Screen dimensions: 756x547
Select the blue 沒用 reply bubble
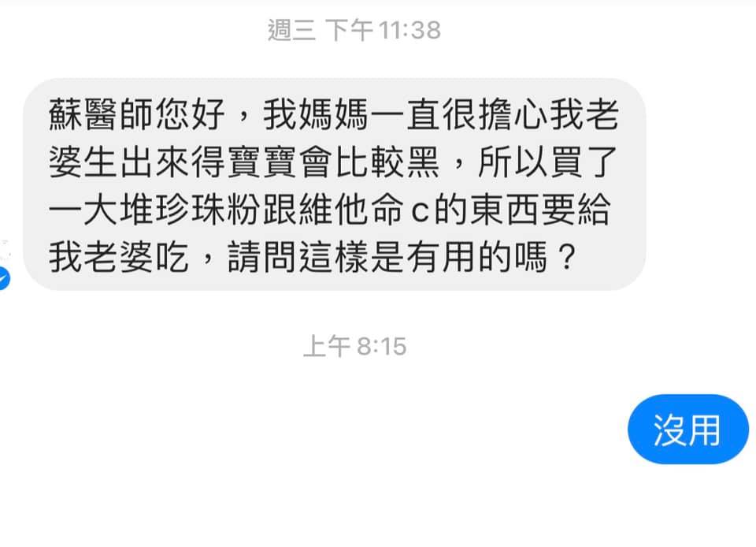pos(688,430)
